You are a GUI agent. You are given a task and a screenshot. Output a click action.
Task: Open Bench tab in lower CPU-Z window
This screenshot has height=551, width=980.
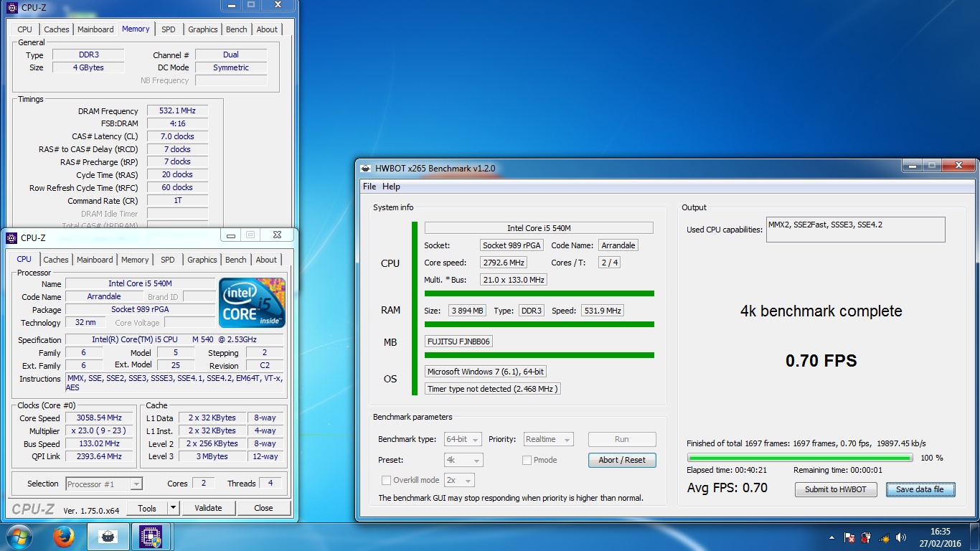click(236, 260)
